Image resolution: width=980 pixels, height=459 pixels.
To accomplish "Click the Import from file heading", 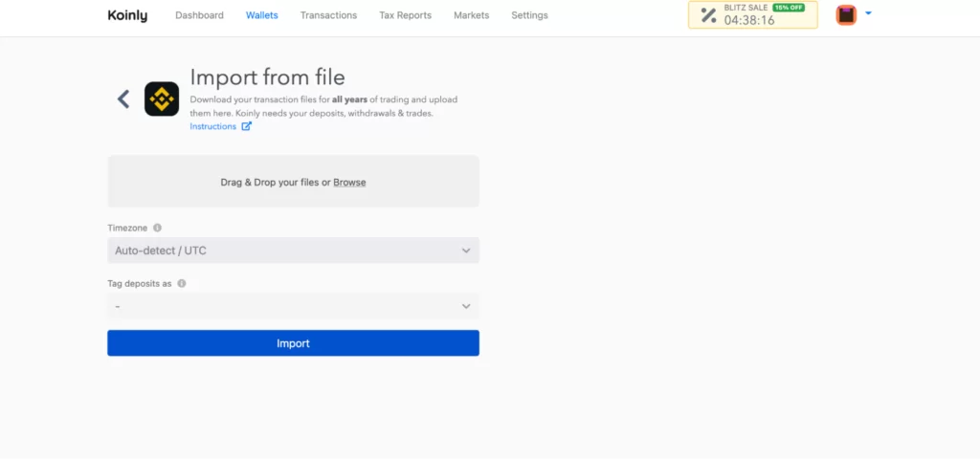I will point(268,76).
